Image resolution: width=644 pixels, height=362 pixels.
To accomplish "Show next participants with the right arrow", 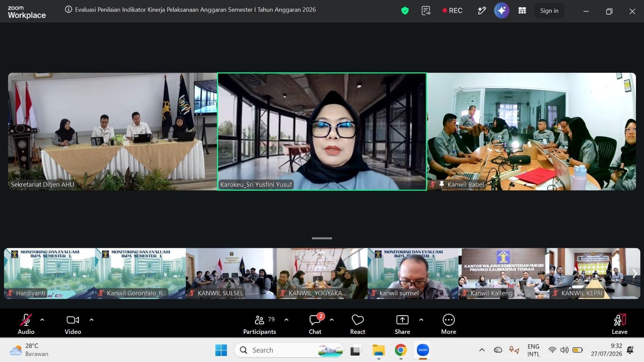I will point(635,274).
